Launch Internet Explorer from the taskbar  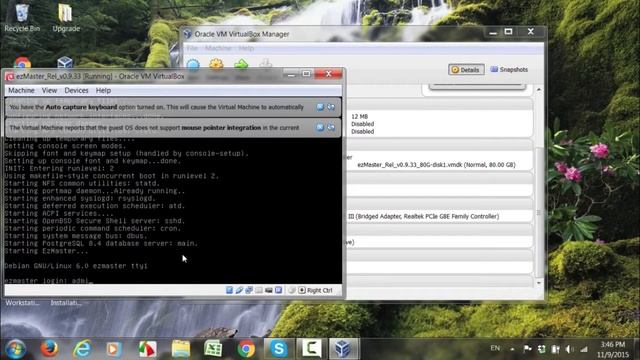pyautogui.click(x=82, y=349)
